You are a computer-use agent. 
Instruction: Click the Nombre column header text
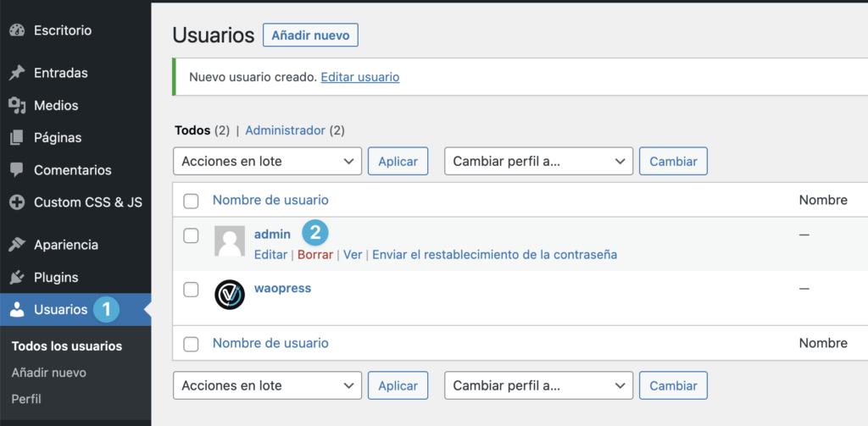(823, 200)
